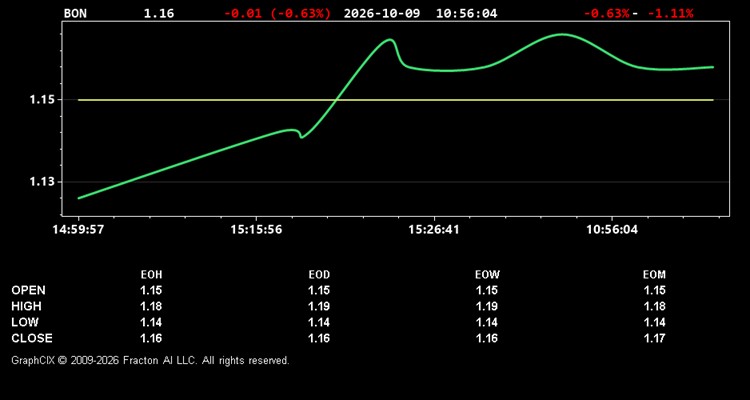Screen dimensions: 750x400
Task: Click the EOD LOW value 1.14
Action: point(319,322)
